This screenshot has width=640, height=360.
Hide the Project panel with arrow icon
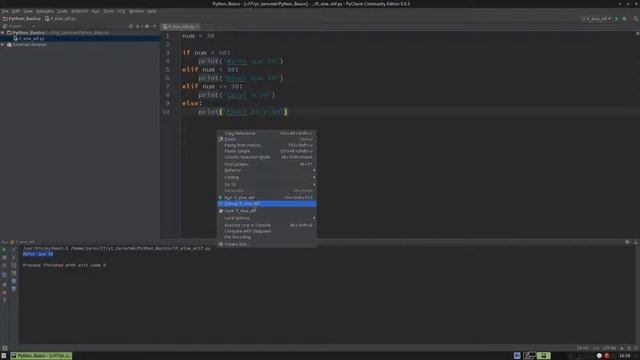tap(155, 26)
